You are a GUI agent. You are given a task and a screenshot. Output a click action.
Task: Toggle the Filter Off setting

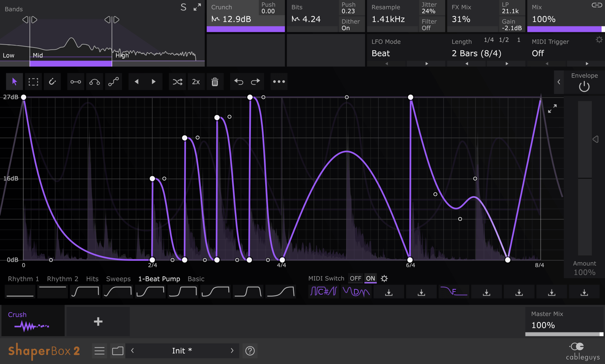431,25
